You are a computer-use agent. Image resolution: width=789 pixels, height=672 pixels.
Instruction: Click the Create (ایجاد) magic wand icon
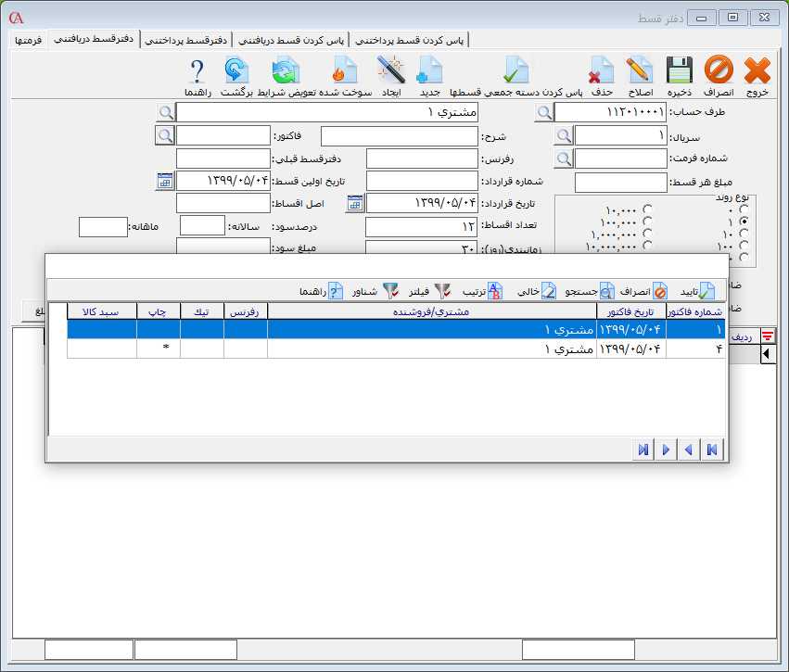coord(390,70)
